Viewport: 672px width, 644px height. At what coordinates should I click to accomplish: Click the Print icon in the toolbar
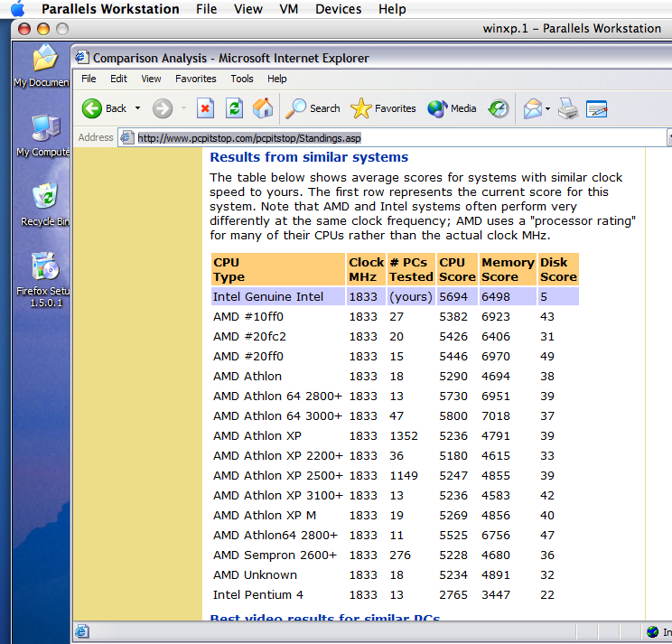point(567,109)
